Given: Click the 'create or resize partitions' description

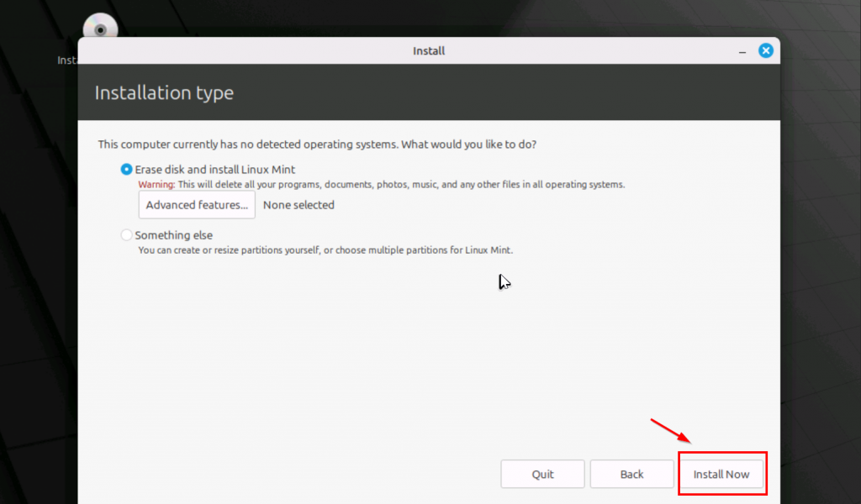Looking at the screenshot, I should click(x=325, y=250).
